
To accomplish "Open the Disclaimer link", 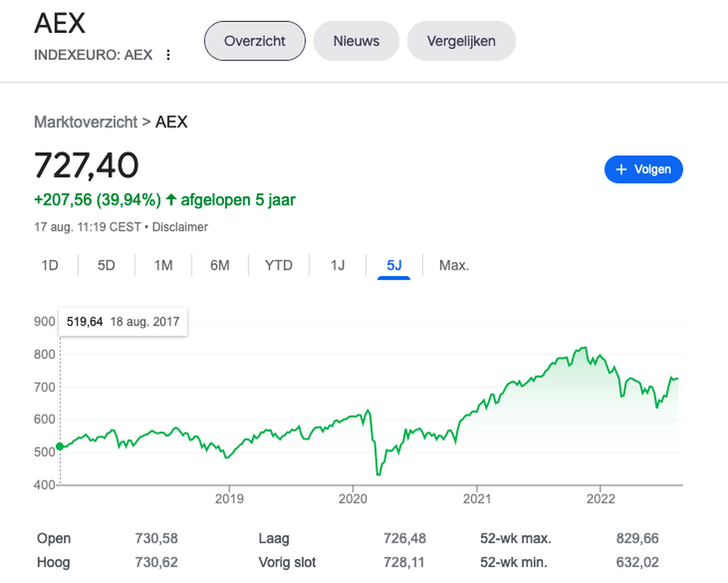I will (179, 227).
